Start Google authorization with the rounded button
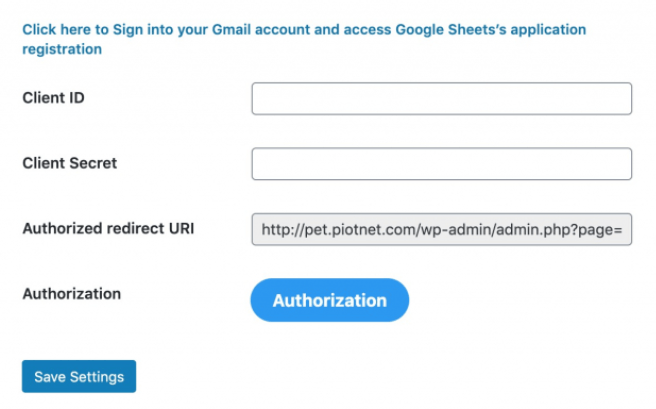This screenshot has width=656, height=409. [x=329, y=300]
